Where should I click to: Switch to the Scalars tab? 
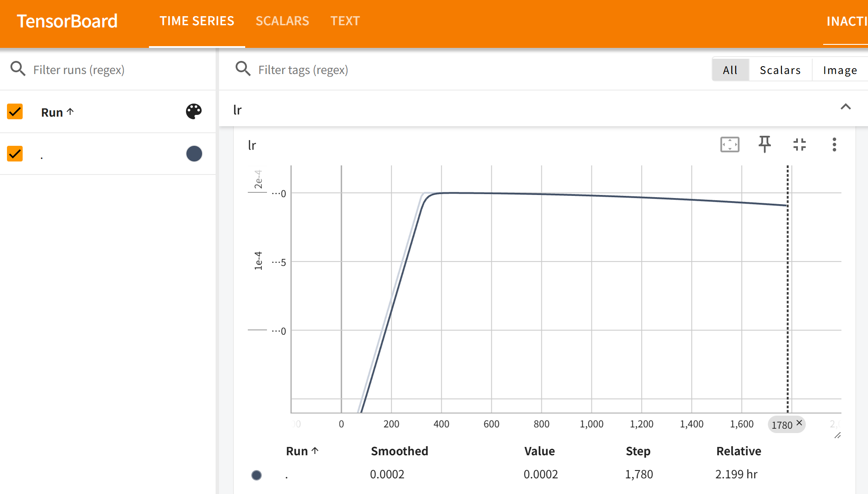click(x=282, y=21)
